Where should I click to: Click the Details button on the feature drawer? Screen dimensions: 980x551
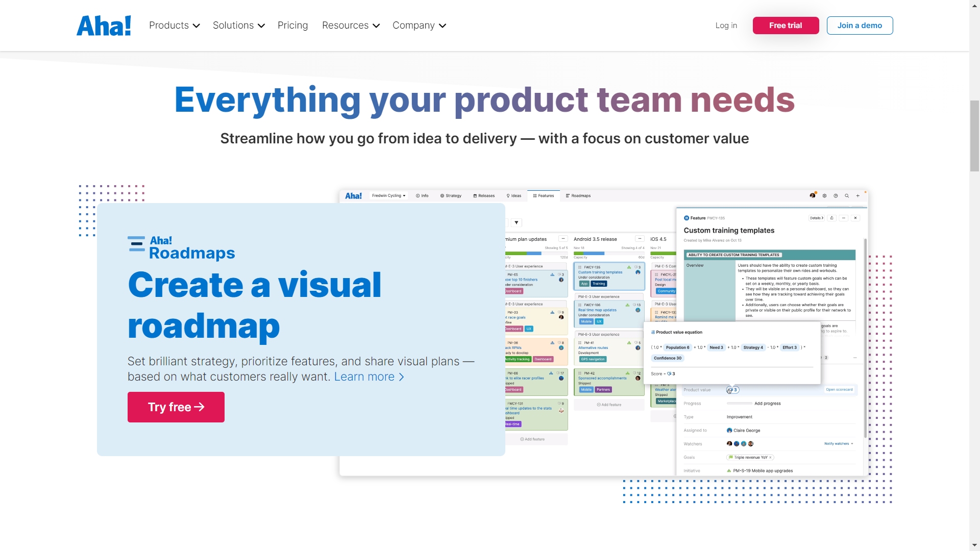(x=816, y=218)
